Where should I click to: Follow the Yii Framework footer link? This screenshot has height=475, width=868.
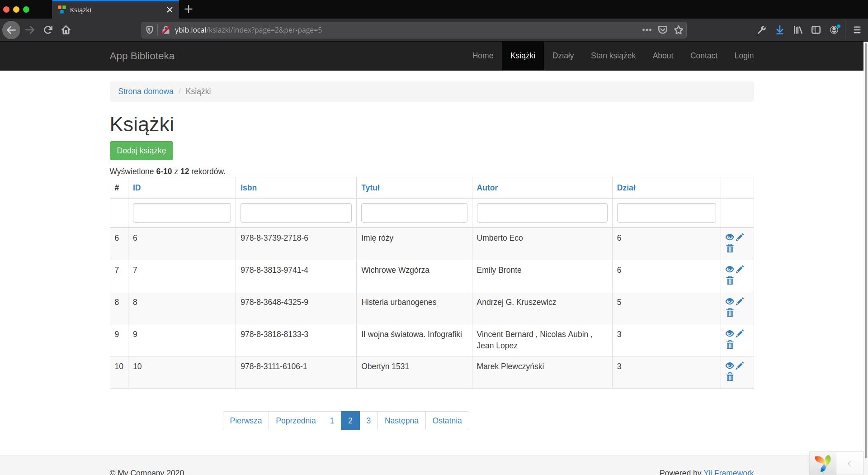(x=728, y=472)
